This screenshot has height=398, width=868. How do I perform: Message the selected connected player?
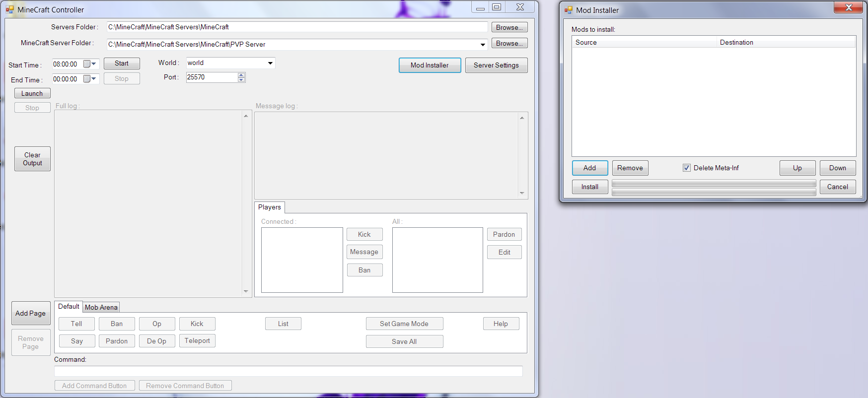[x=364, y=252]
